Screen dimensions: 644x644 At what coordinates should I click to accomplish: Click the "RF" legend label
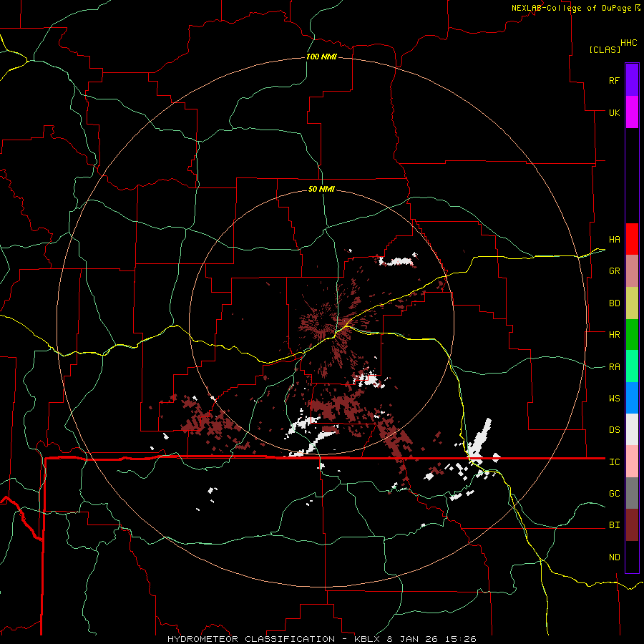pyautogui.click(x=614, y=80)
